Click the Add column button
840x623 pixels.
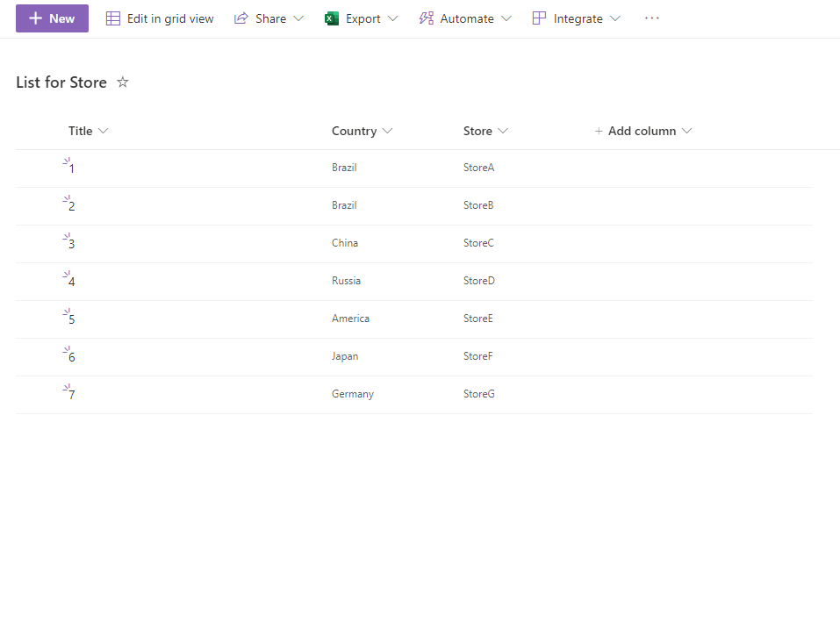[643, 132]
